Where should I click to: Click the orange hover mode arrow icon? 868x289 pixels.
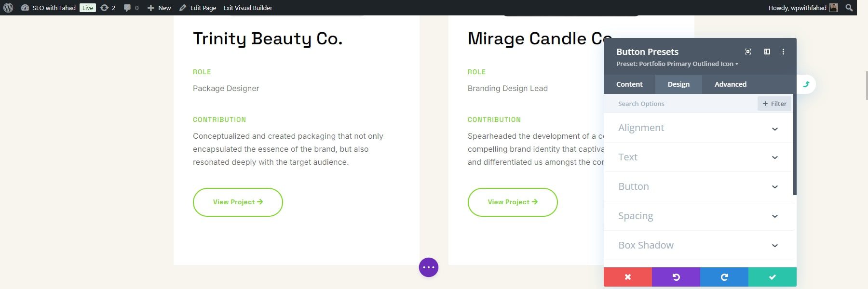click(806, 84)
